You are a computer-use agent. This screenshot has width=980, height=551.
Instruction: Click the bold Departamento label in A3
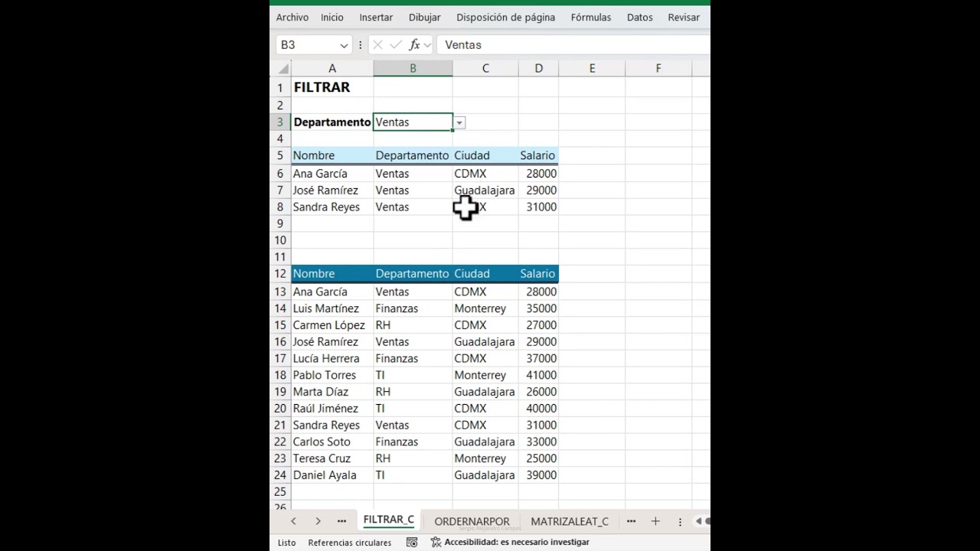332,122
